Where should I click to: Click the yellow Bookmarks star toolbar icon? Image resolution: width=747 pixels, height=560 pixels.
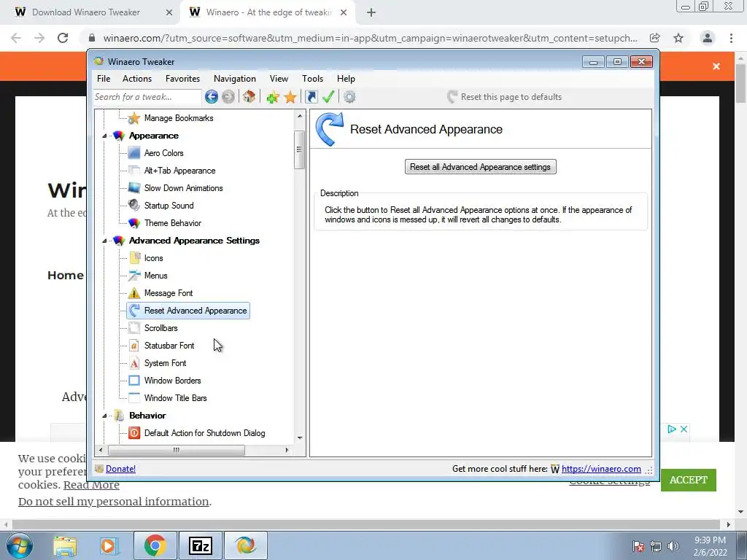(x=290, y=97)
